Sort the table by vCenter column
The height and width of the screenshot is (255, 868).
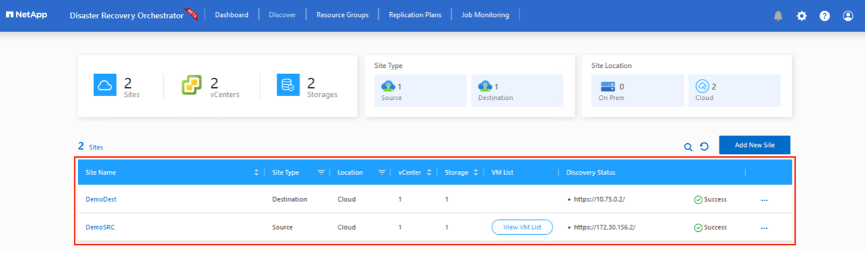[x=429, y=172]
